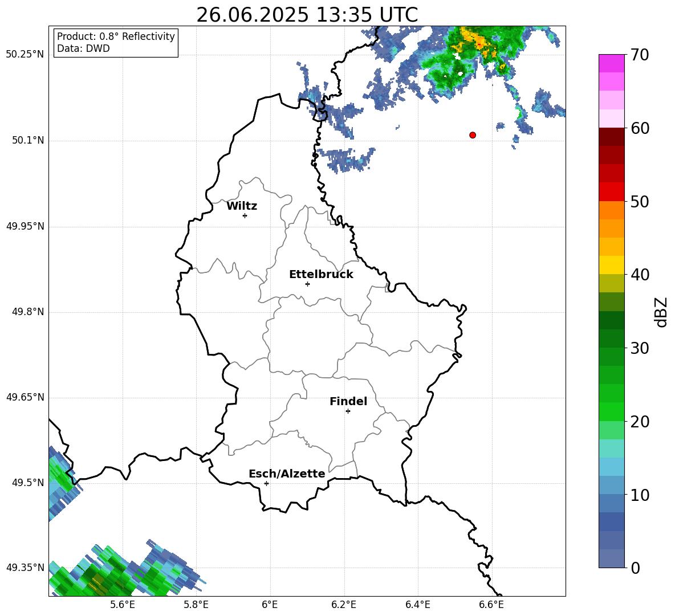The height and width of the screenshot is (616, 675).
Task: Click the cyan colorbar segment between 10 and 20
Action: (612, 467)
